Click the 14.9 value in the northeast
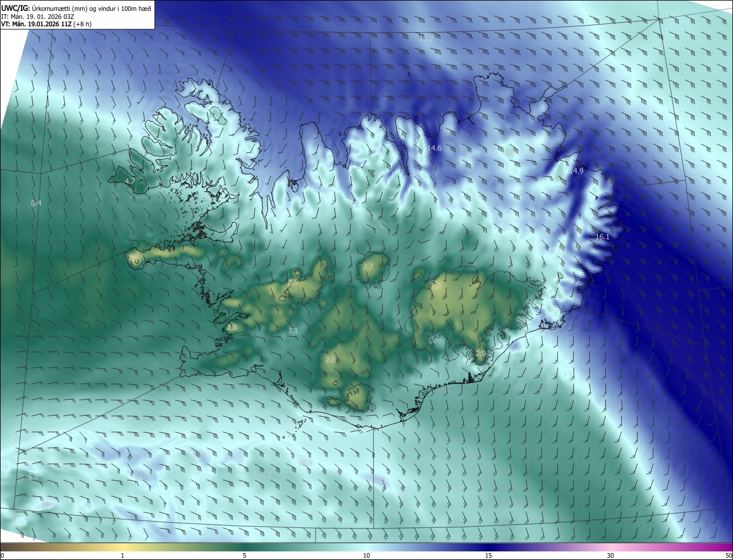This screenshot has height=560, width=733. [576, 171]
